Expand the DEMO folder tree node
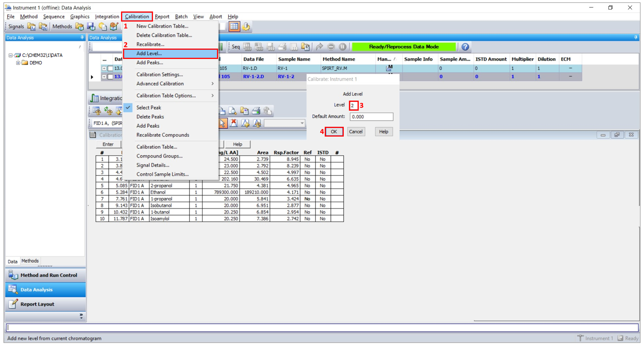This screenshot has width=644, height=345. tap(18, 63)
